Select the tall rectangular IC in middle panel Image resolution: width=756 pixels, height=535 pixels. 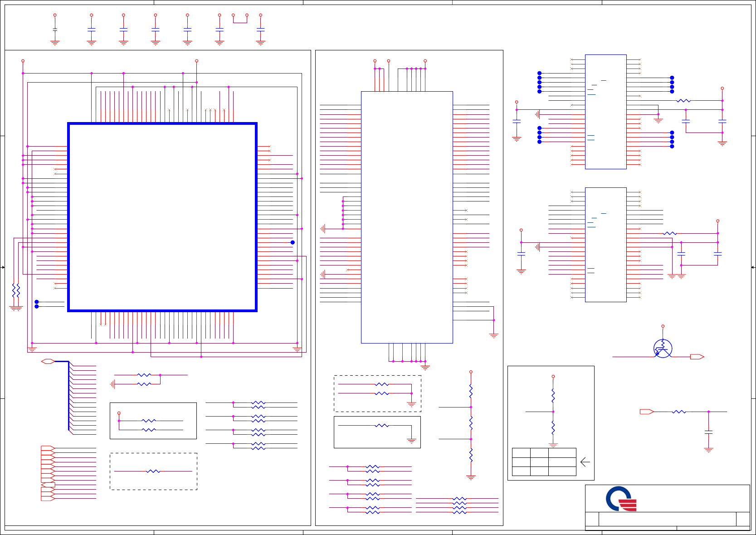(407, 217)
